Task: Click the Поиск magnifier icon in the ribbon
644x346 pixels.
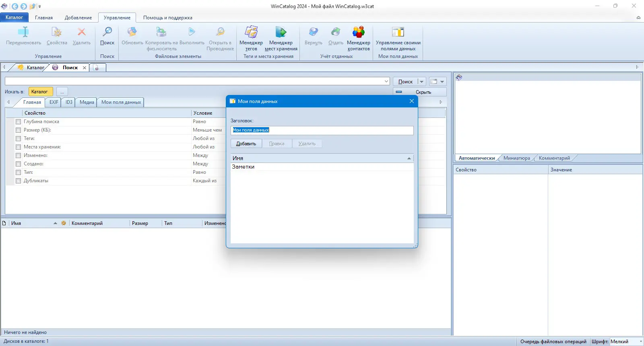Action: tap(107, 32)
